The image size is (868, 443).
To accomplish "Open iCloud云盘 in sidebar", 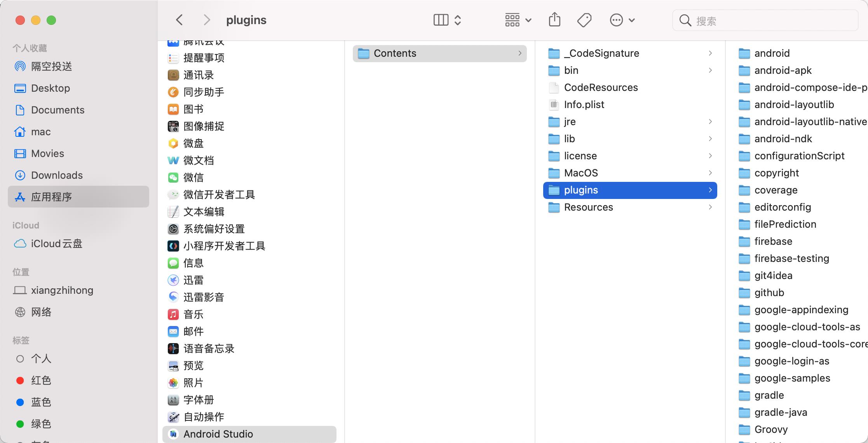I will [78, 244].
